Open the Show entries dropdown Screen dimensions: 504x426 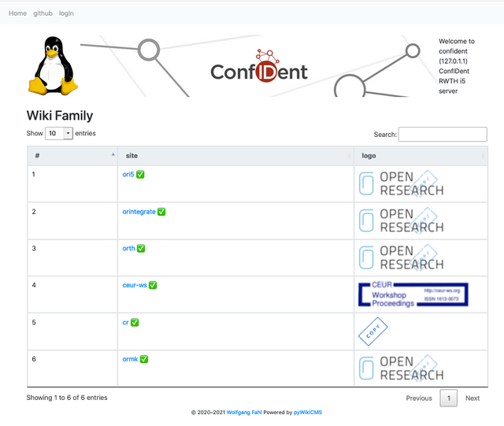(x=59, y=133)
